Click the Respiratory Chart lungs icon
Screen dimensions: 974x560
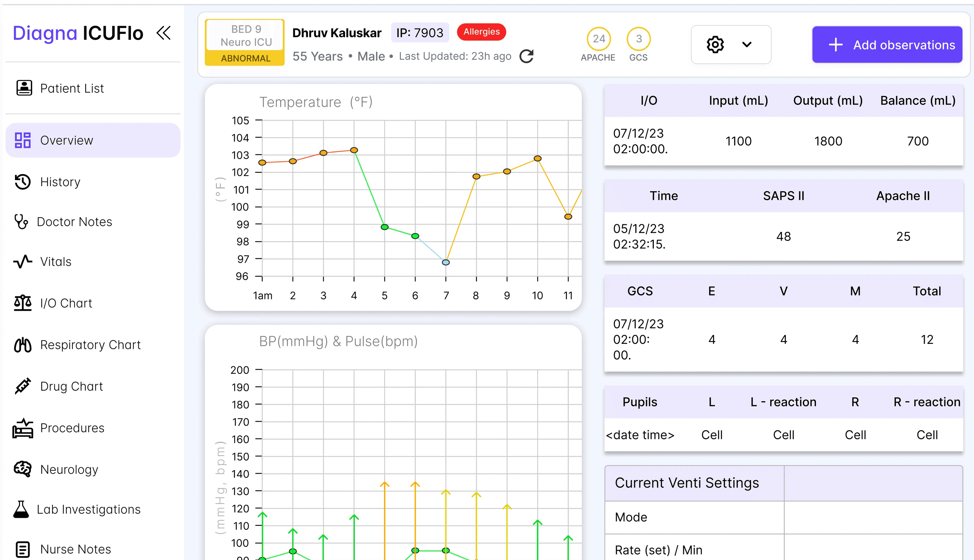click(23, 345)
